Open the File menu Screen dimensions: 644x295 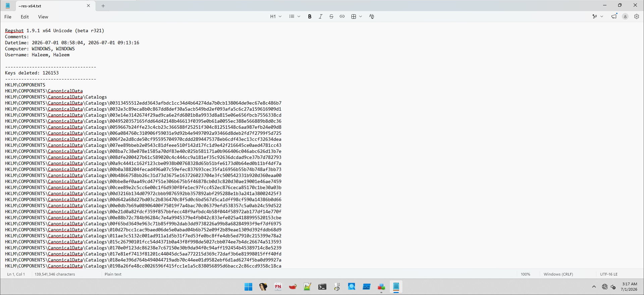(8, 17)
